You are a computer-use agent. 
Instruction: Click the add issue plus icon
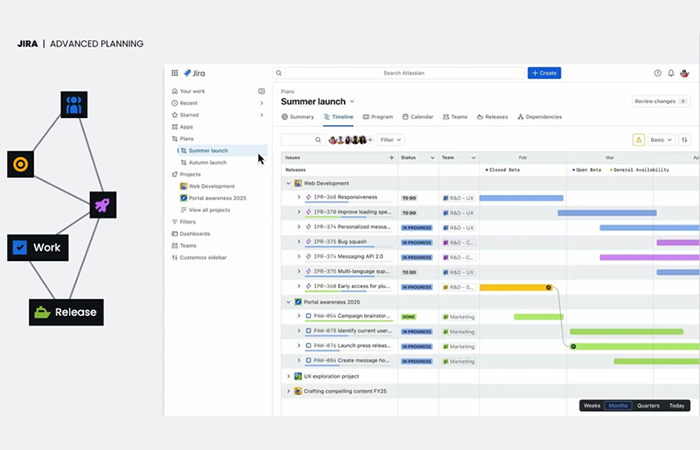(x=391, y=158)
